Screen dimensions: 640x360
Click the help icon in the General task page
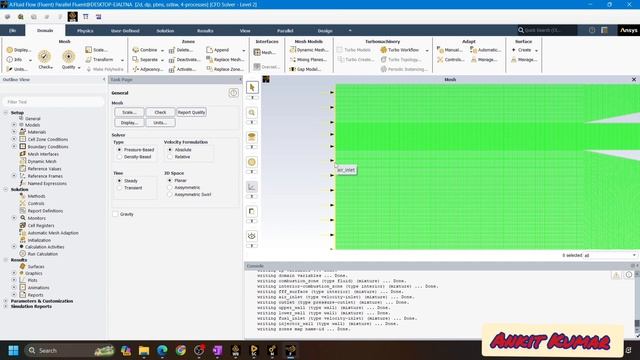pos(233,93)
